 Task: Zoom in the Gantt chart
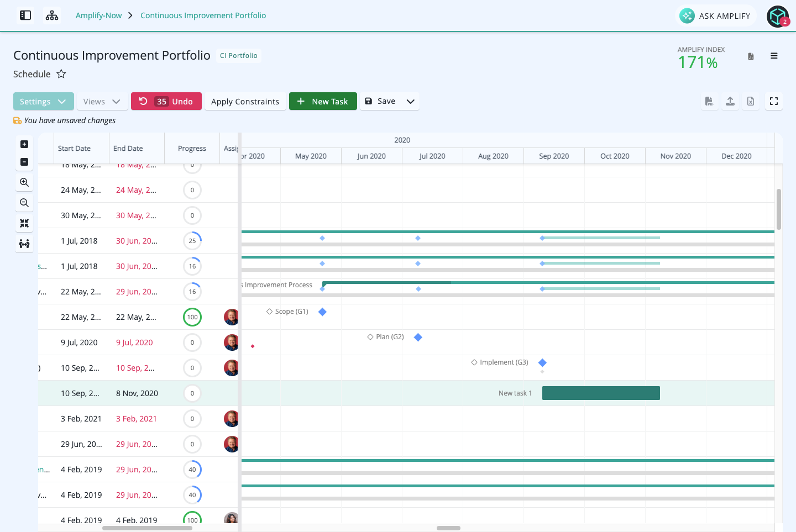click(24, 182)
